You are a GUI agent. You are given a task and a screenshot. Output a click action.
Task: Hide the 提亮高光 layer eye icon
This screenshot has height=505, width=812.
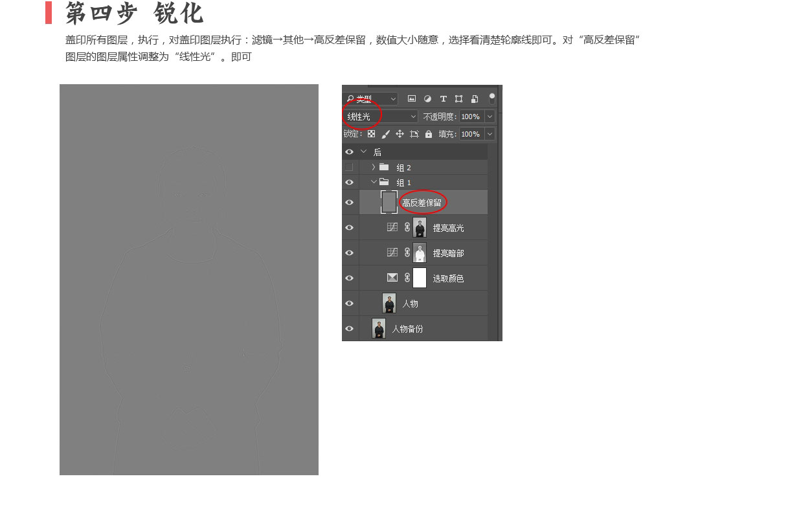(x=350, y=228)
